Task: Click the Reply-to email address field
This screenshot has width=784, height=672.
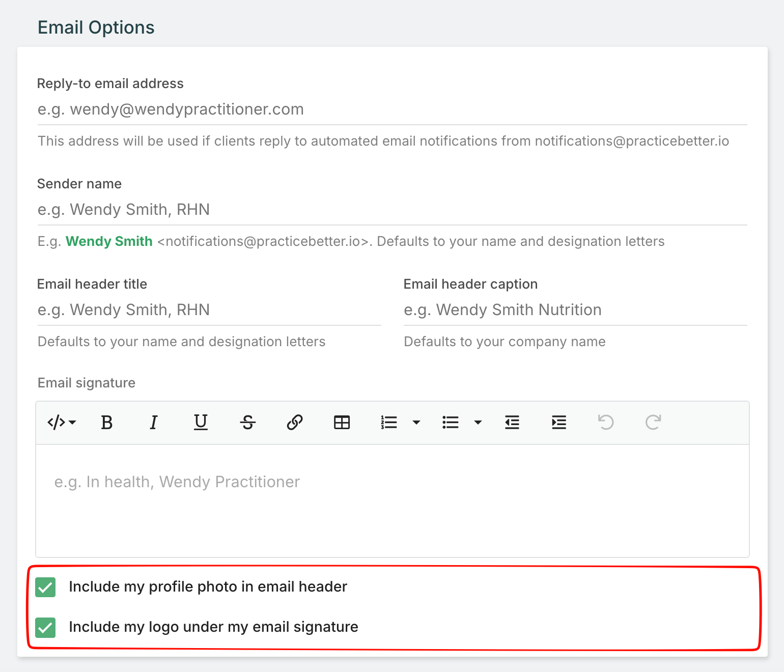Action: point(392,109)
